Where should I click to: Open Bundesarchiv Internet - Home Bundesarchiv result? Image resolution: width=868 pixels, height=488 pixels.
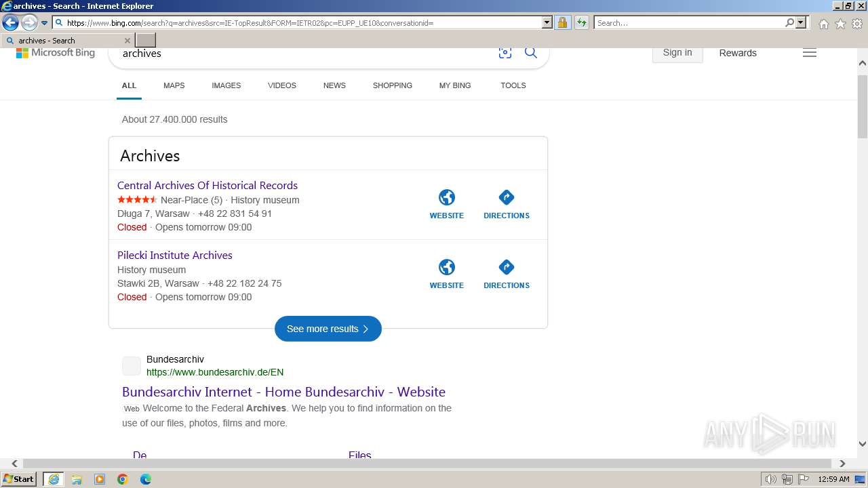[283, 392]
